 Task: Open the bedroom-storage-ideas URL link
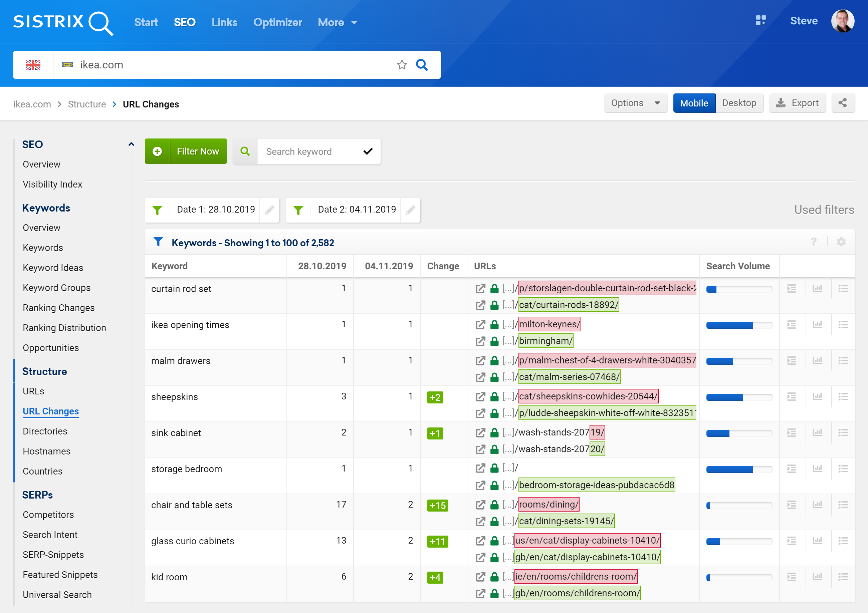597,485
